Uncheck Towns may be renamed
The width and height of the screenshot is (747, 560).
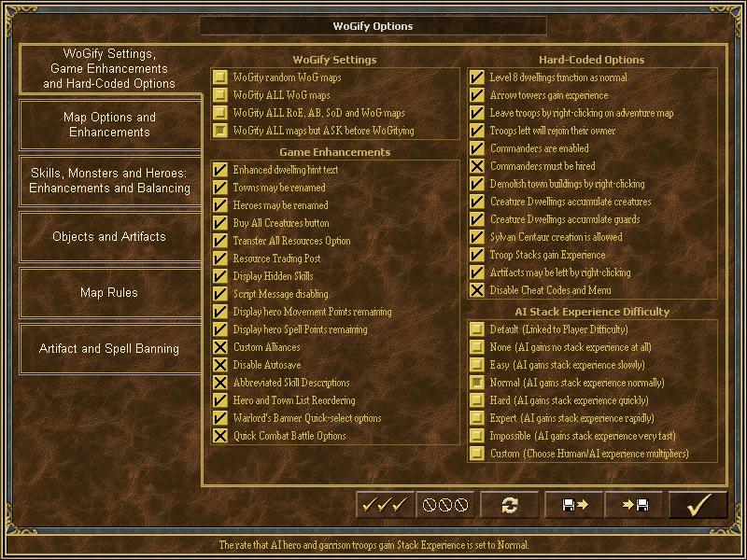pyautogui.click(x=220, y=188)
